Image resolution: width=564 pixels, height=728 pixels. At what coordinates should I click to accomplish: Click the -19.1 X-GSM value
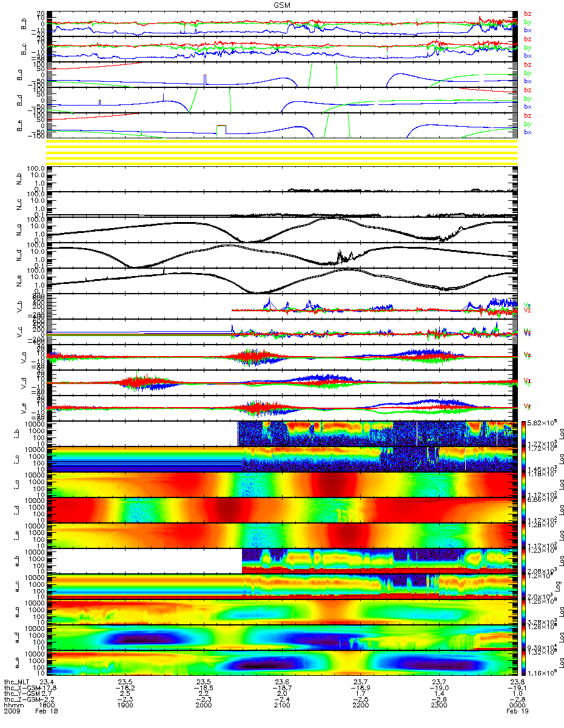pos(517,688)
